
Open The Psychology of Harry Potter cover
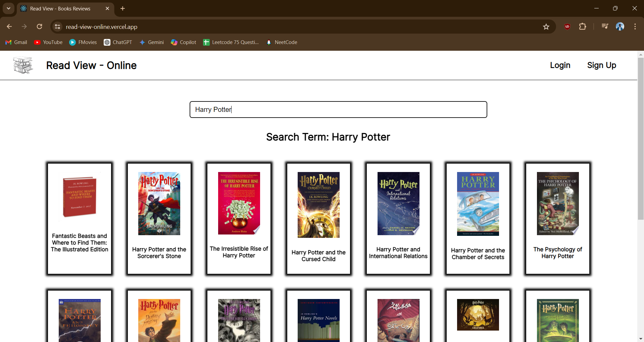coord(558,204)
